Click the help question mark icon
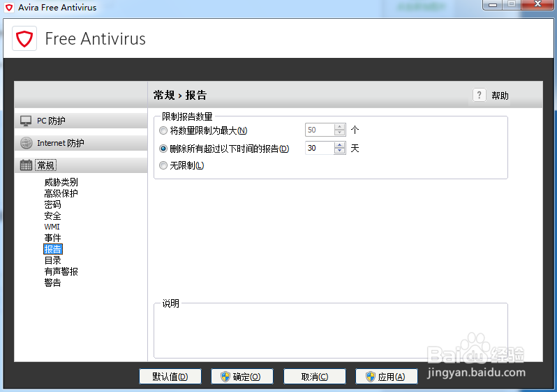The image size is (557, 392). (480, 95)
